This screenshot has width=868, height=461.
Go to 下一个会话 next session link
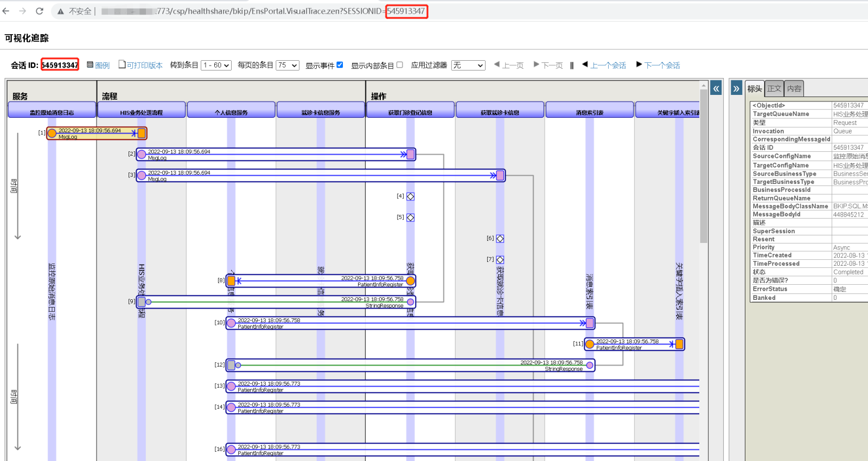(662, 65)
